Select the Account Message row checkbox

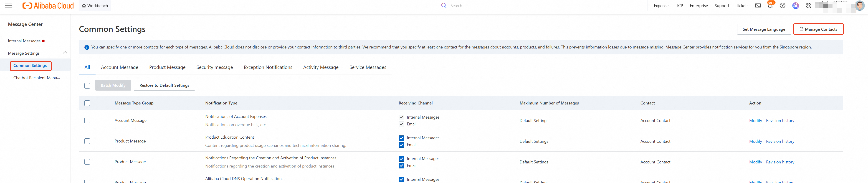click(x=87, y=120)
